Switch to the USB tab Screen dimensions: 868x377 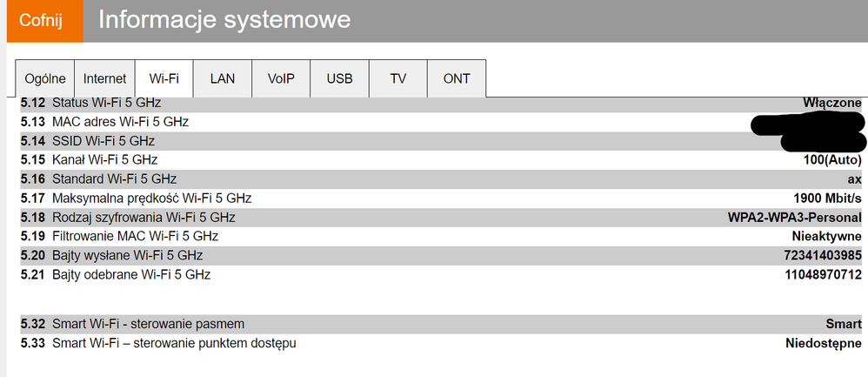339,78
